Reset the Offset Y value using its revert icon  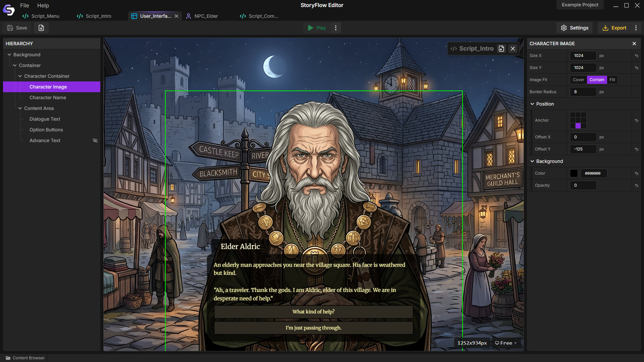click(x=637, y=149)
